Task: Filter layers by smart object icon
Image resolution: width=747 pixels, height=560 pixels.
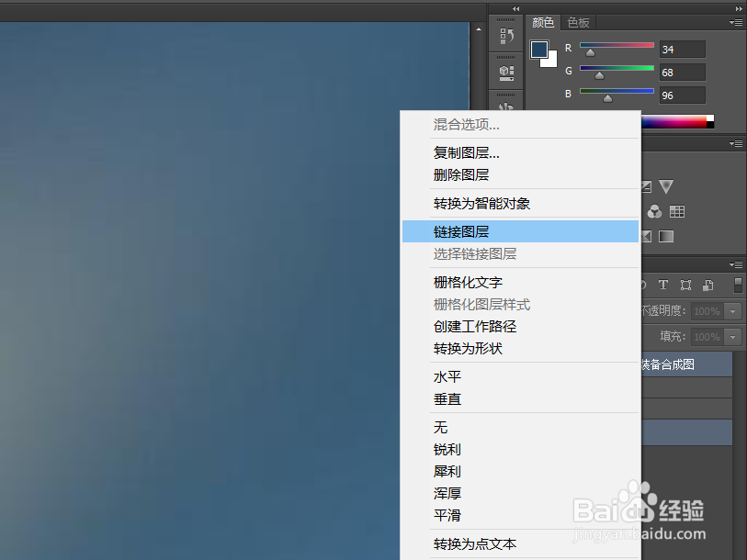Action: click(707, 285)
